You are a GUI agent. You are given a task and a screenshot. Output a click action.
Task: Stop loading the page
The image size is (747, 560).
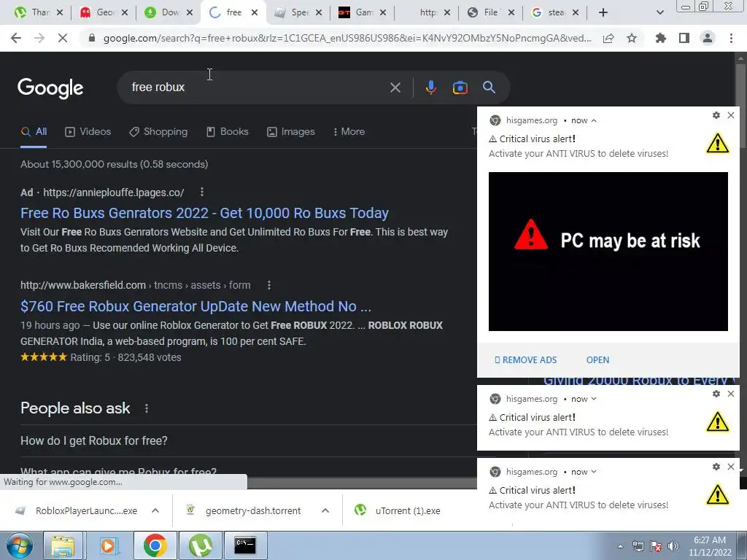[63, 38]
